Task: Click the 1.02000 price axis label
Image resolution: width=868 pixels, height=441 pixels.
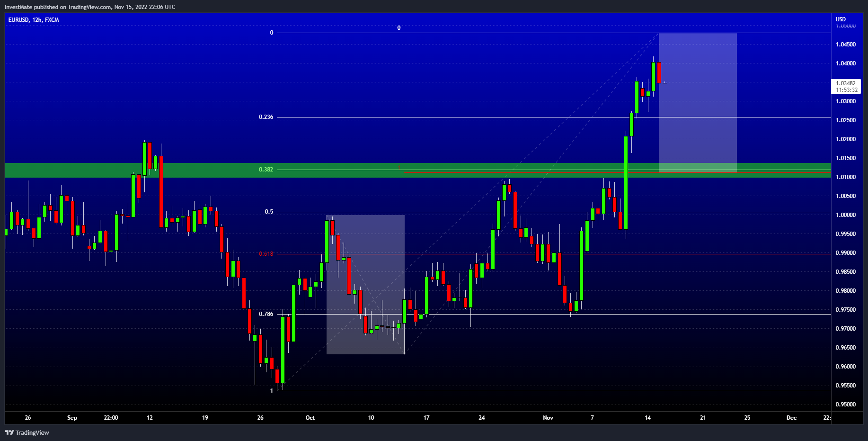Action: (846, 139)
